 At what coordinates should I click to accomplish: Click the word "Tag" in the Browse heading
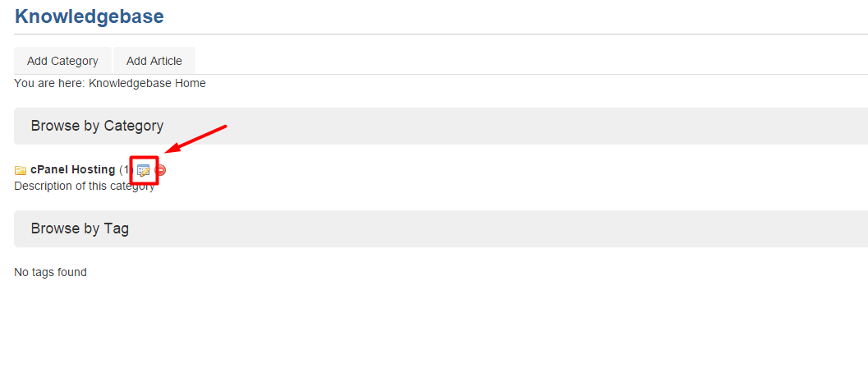(x=116, y=228)
